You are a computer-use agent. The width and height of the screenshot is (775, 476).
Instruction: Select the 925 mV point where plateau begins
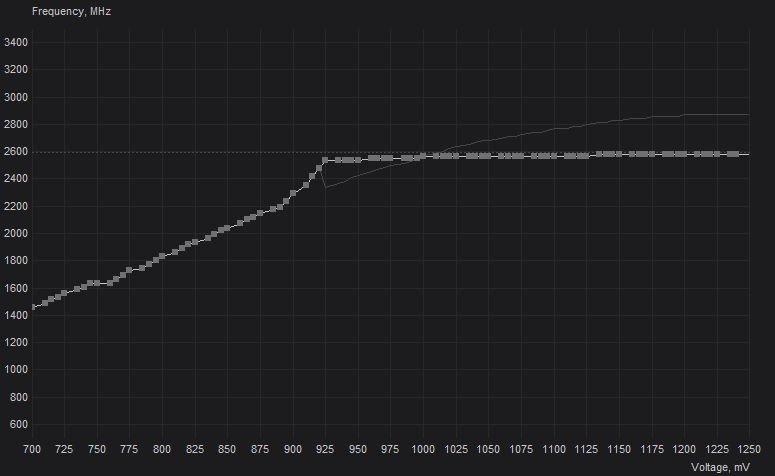[325, 160]
